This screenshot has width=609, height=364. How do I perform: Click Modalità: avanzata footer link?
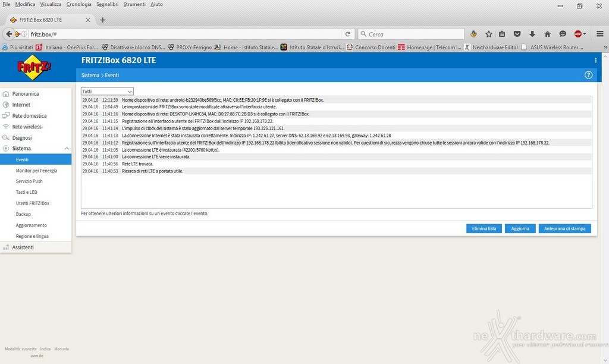tap(21, 349)
